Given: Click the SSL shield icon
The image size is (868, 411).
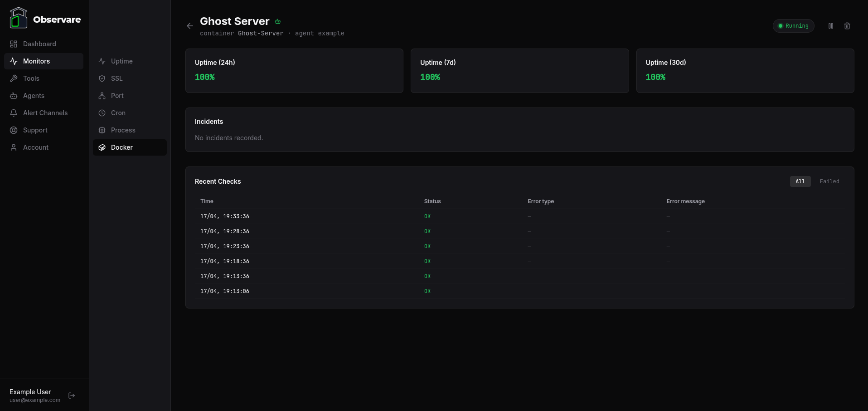Looking at the screenshot, I should click(x=102, y=78).
